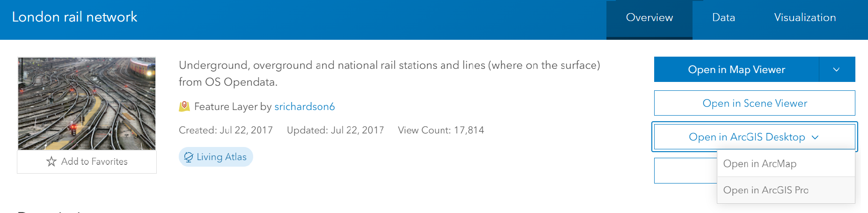Screen dimensions: 868x213
Task: Click the Open in Scene Viewer button
Action: click(x=754, y=103)
